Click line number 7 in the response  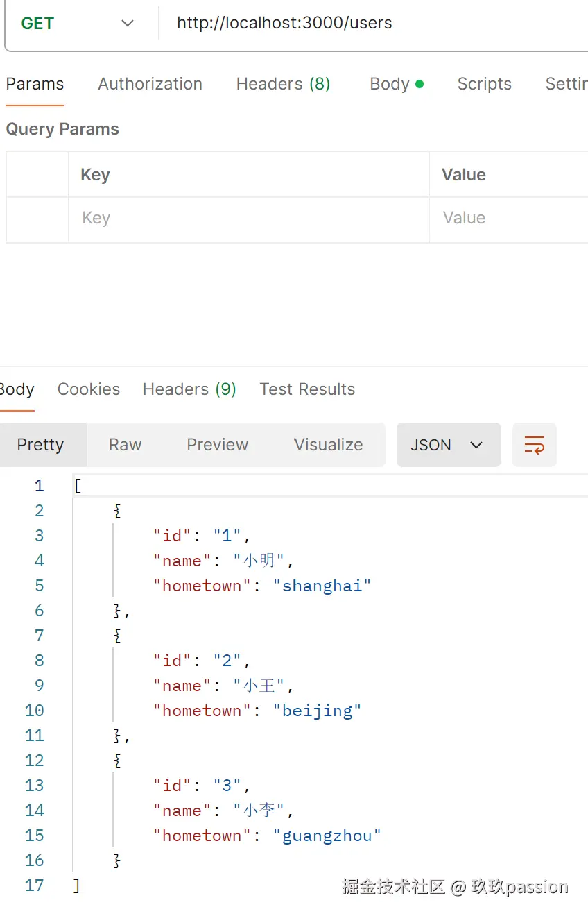coord(40,636)
